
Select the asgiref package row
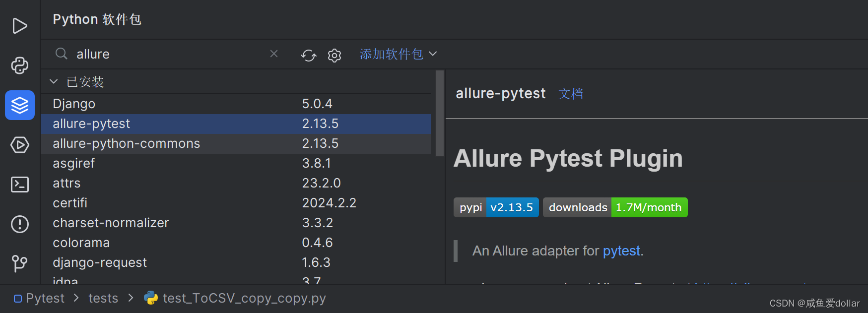(236, 163)
